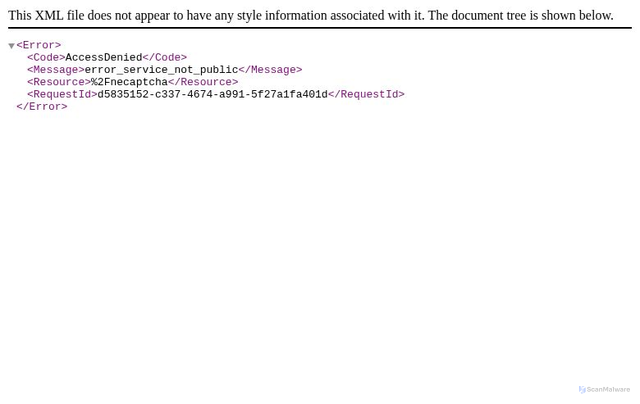640x404 pixels.
Task: Click the opening <Resource> tag
Action: coord(59,82)
